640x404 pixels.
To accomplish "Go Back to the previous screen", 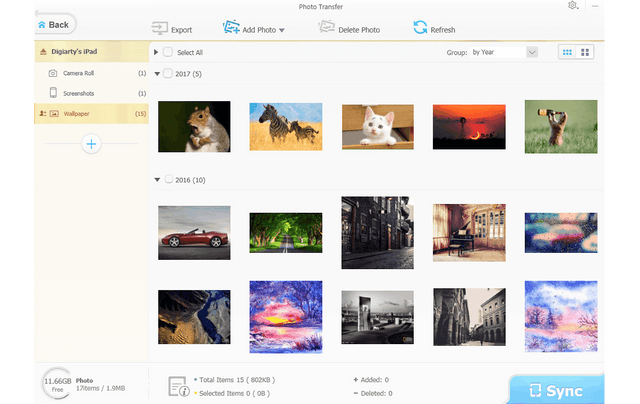I will pos(53,24).
